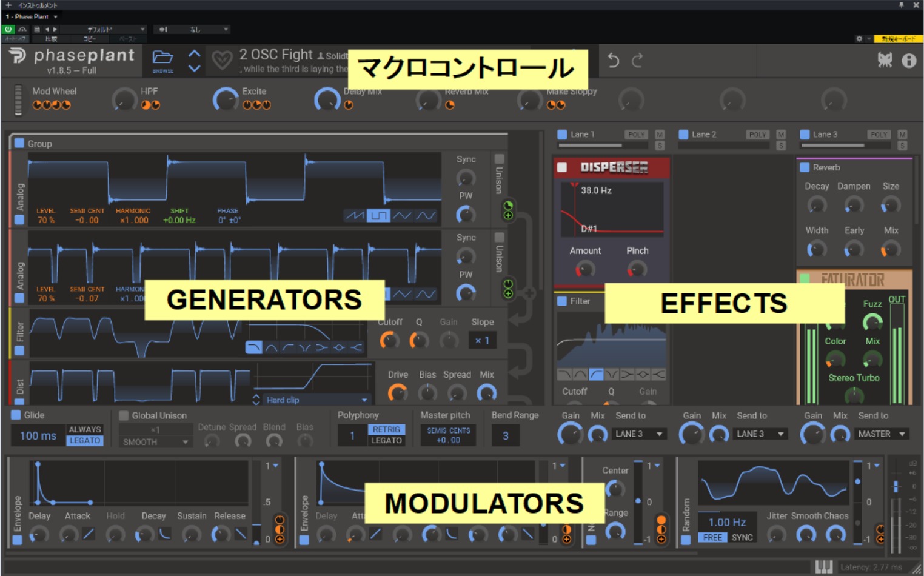Toggle the first oscillator Unison box
This screenshot has width=924, height=576.
click(499, 159)
